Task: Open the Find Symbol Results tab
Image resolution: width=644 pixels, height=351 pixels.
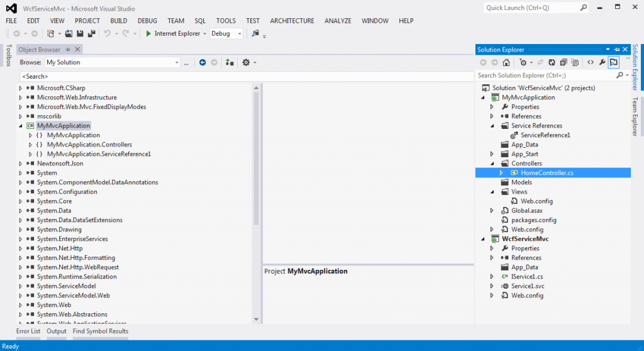Action: point(100,331)
